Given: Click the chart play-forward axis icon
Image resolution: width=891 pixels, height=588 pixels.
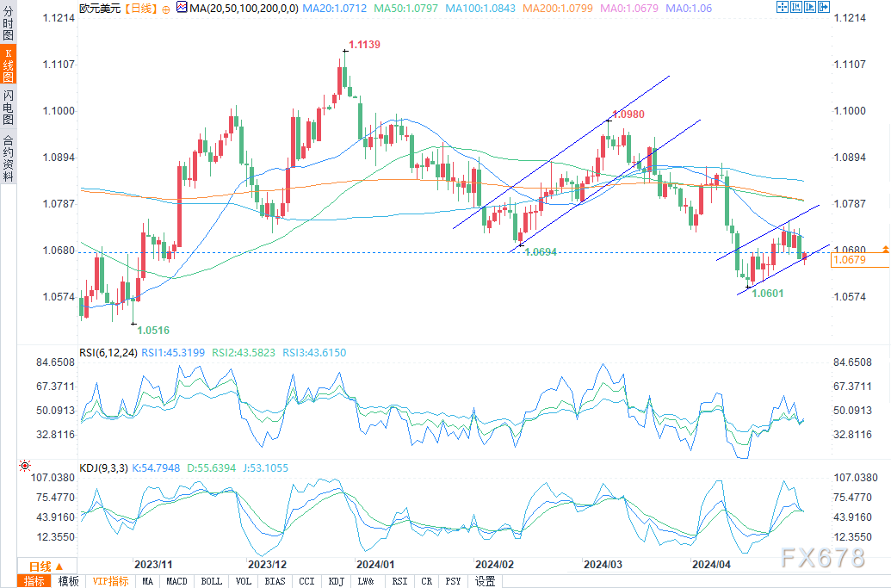Looking at the screenshot, I should tap(810, 7).
